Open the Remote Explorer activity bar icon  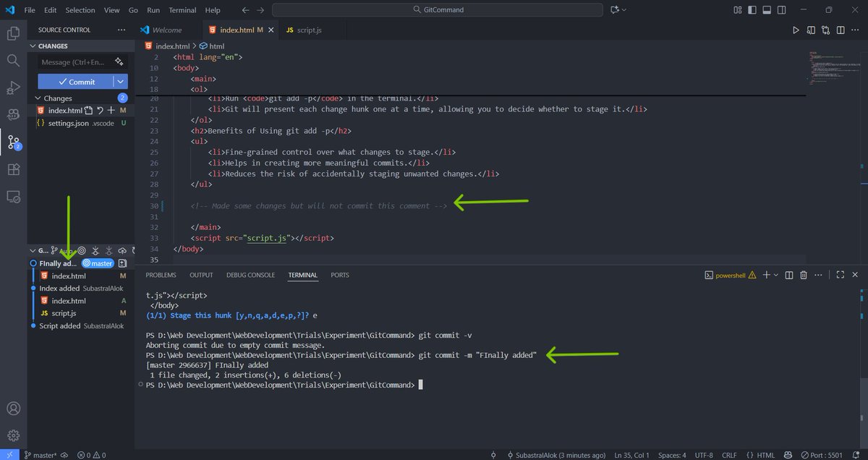pos(13,197)
